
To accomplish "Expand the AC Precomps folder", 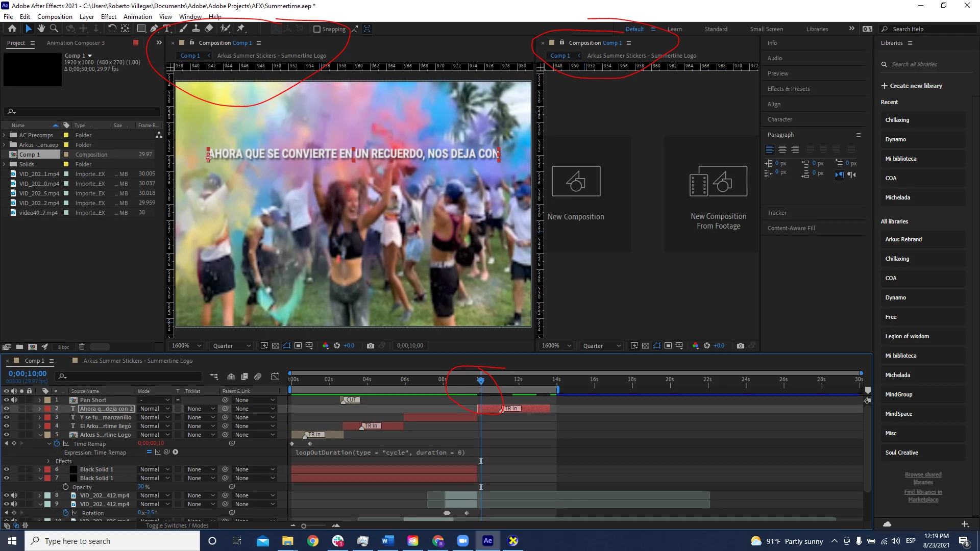I will (4, 135).
